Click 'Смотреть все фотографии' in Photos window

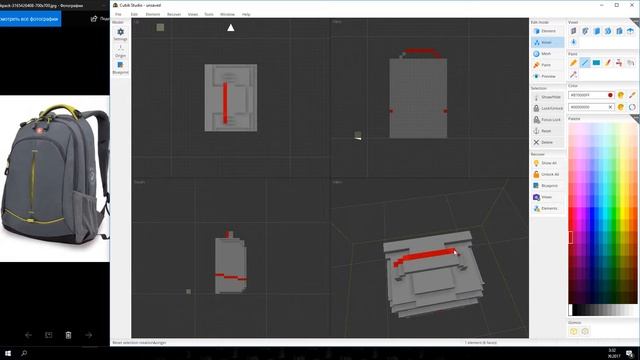(x=30, y=19)
